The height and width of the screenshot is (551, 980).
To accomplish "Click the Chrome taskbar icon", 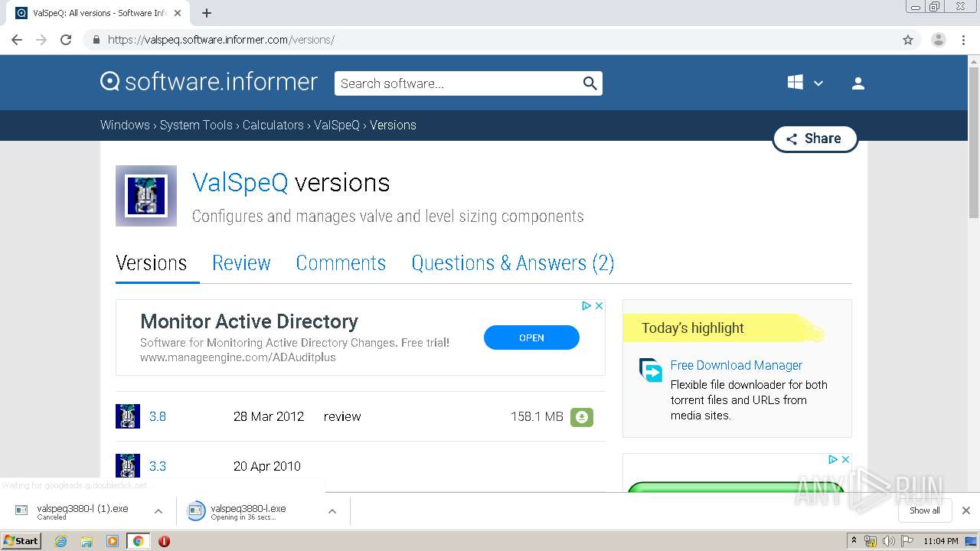I will click(x=138, y=541).
